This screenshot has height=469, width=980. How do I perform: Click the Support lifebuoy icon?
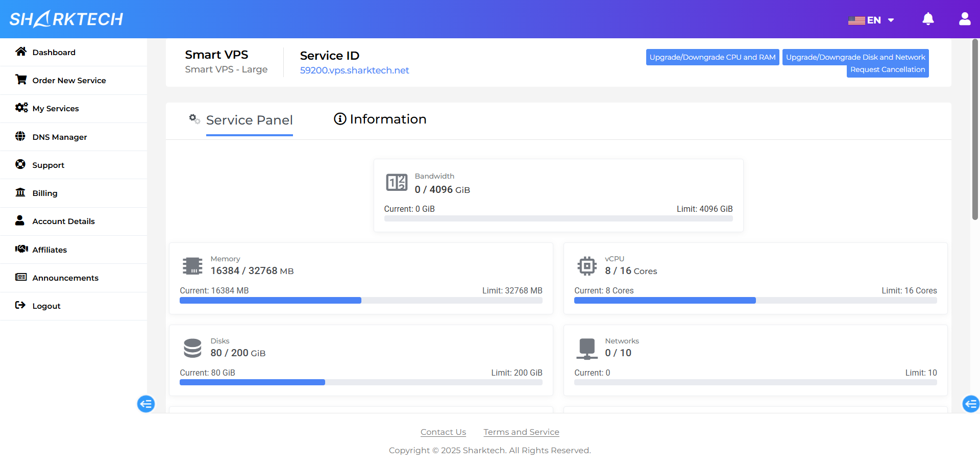tap(20, 164)
